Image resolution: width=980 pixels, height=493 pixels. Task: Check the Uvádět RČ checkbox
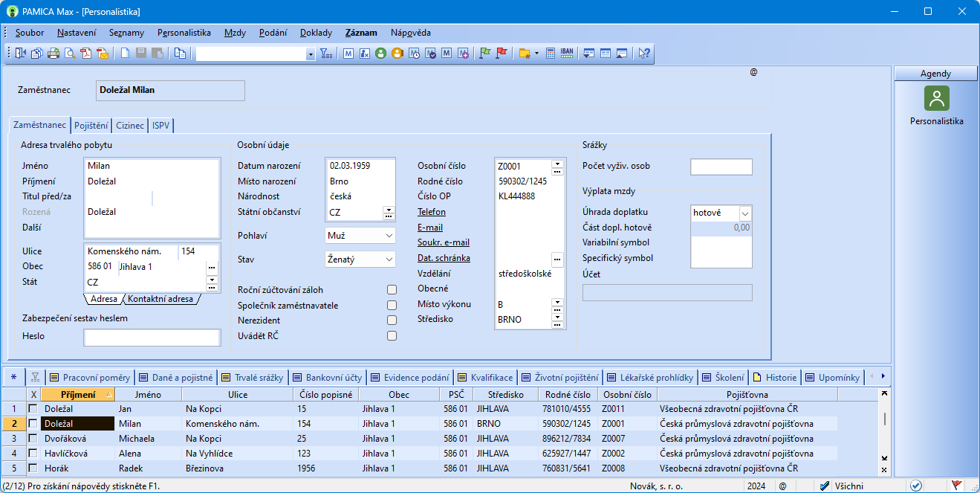pyautogui.click(x=392, y=336)
